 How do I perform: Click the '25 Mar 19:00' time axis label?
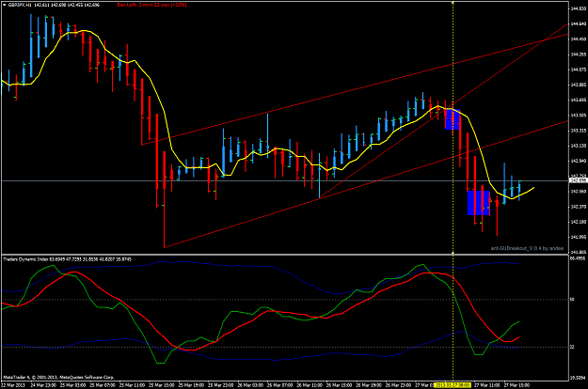191,385
